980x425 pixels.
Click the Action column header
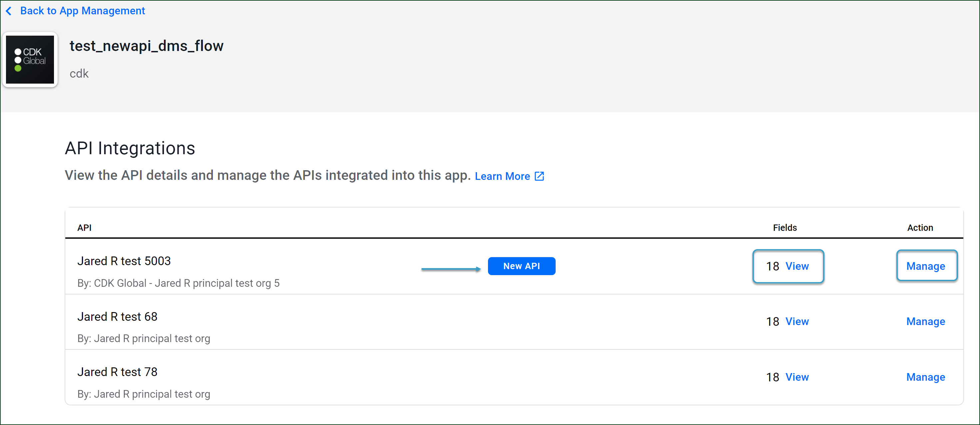[x=920, y=227]
